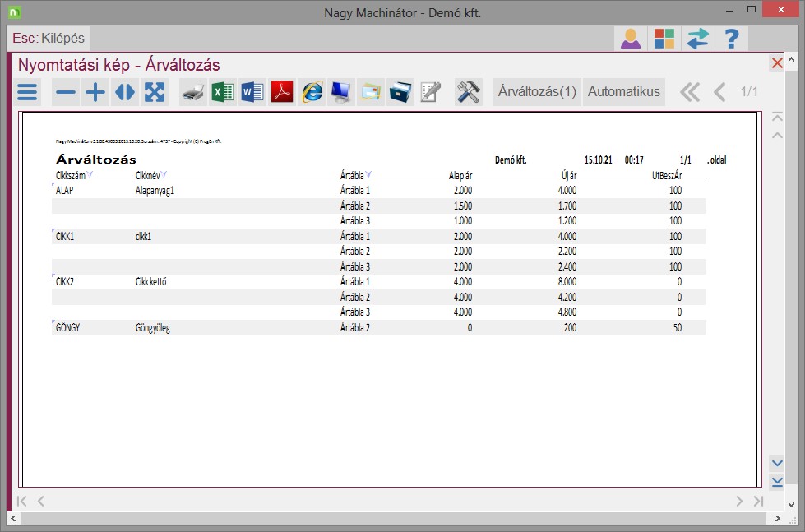Screen dimensions: 805x532
Task: Click the 1/1 page indicator in toolbar
Action: (749, 92)
